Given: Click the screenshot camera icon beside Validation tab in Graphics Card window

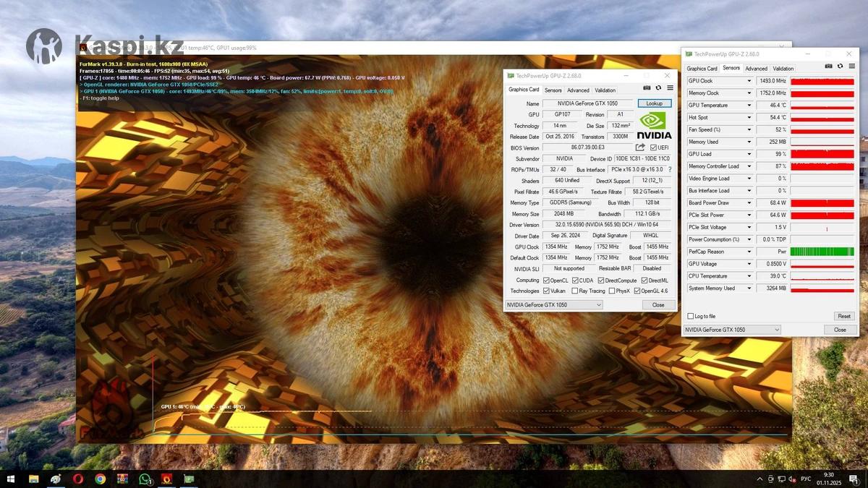Looking at the screenshot, I should point(647,88).
